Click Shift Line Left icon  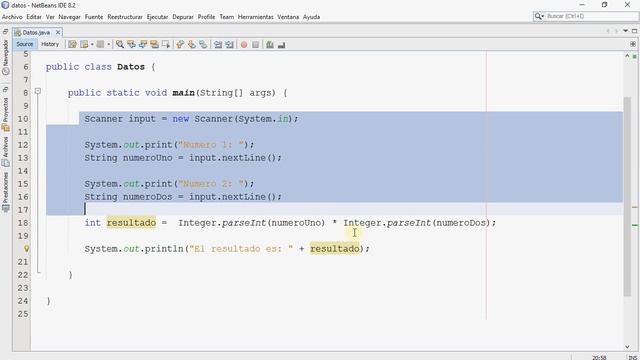coord(218,44)
